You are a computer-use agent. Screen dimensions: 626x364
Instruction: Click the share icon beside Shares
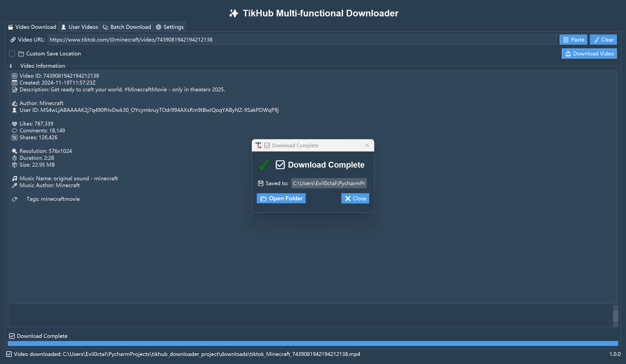point(15,138)
